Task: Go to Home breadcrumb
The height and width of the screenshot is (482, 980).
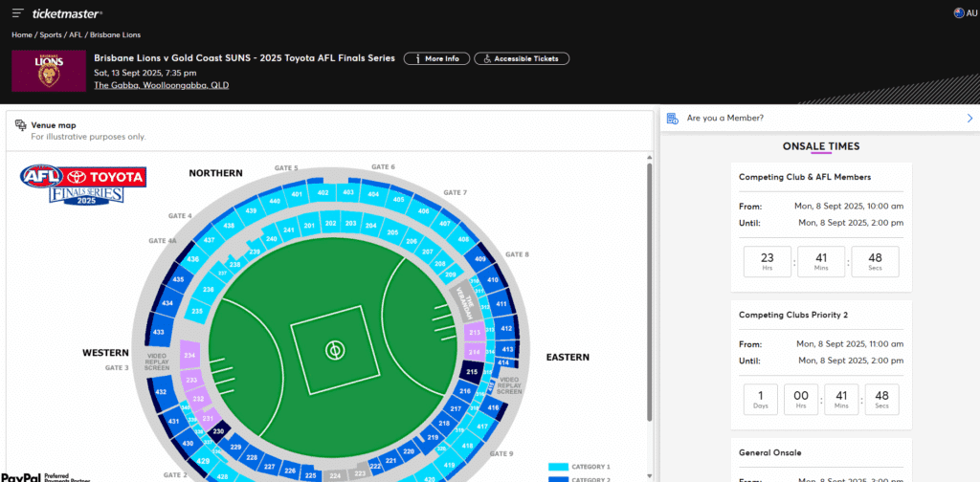Action: [x=21, y=35]
